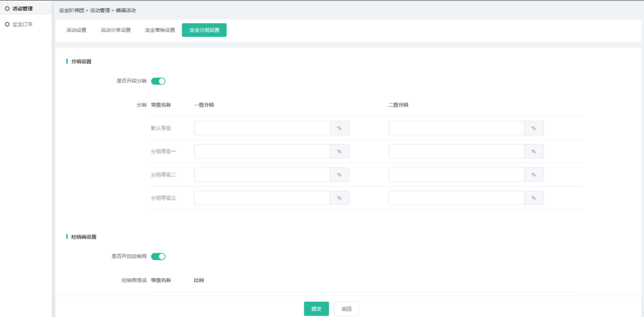Disable the 是否开启经销商 switch

(158, 256)
